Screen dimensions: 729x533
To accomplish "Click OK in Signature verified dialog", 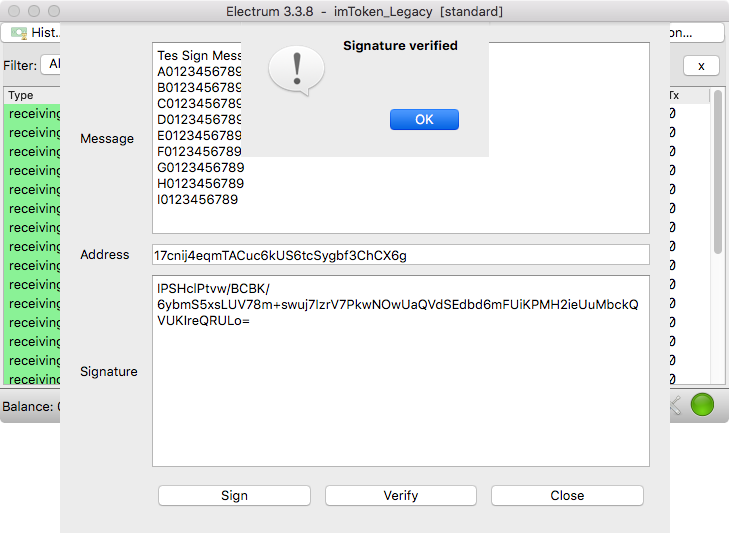I will [424, 120].
